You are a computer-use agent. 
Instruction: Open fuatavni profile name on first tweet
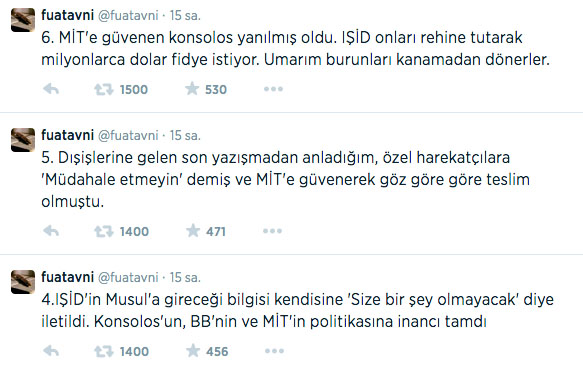[67, 15]
